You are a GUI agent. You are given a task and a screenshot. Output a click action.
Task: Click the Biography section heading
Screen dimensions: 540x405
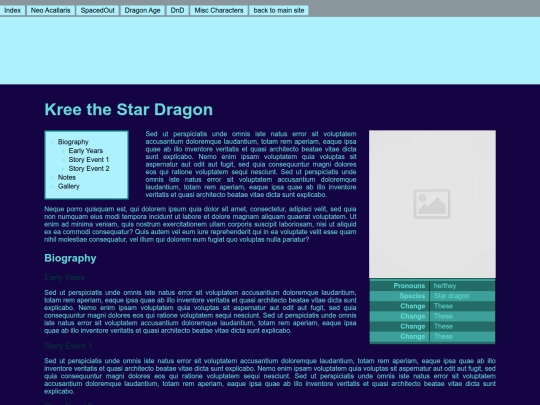(70, 258)
